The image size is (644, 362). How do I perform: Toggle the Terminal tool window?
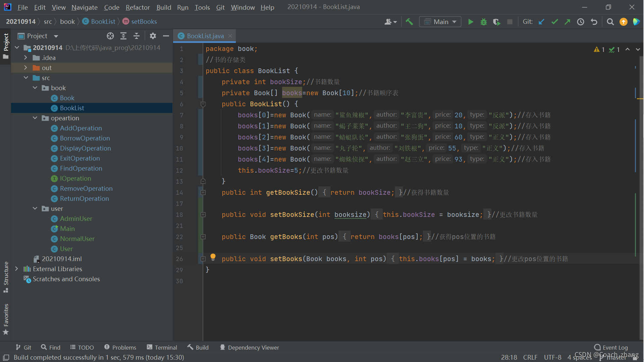pos(162,347)
